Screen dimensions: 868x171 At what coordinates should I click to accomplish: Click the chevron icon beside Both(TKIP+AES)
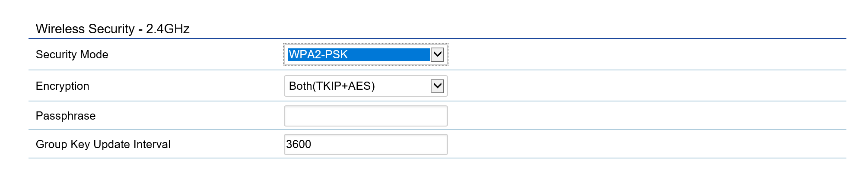438,86
